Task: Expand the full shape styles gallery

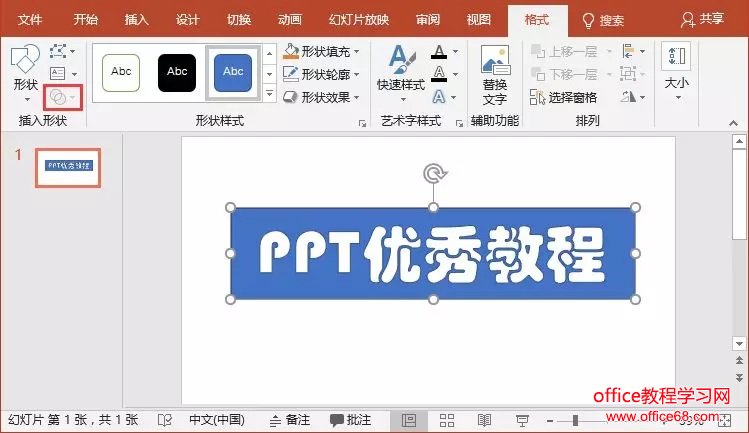Action: coord(270,93)
